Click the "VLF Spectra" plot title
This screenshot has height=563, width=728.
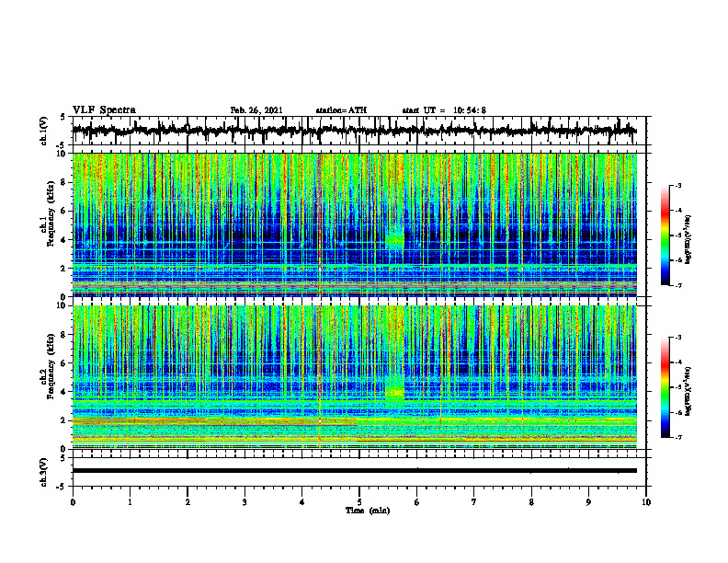104,110
